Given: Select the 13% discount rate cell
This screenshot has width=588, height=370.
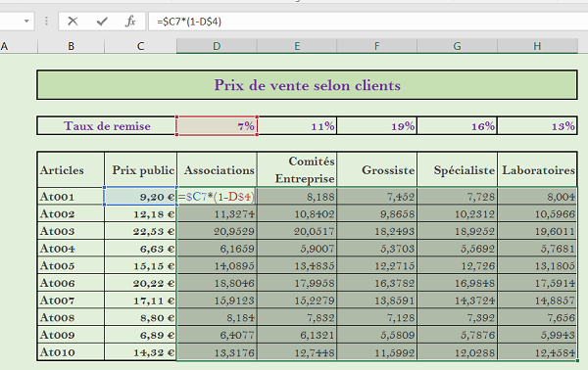Looking at the screenshot, I should pyautogui.click(x=537, y=126).
